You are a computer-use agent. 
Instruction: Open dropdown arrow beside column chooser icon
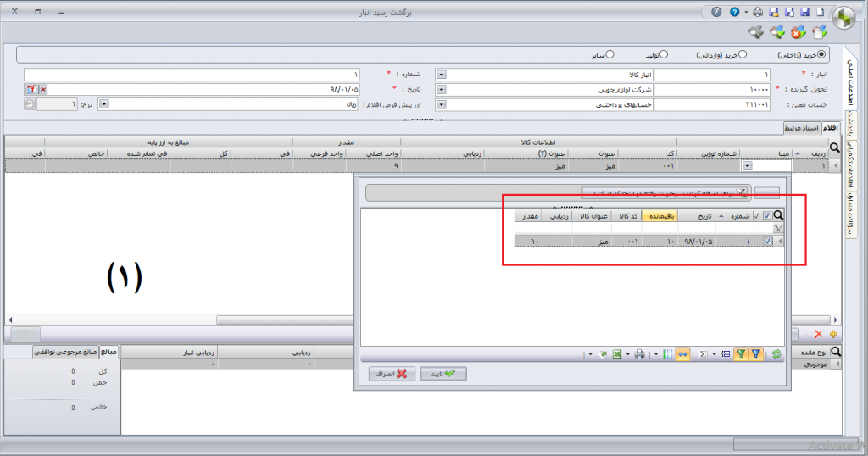[656, 354]
